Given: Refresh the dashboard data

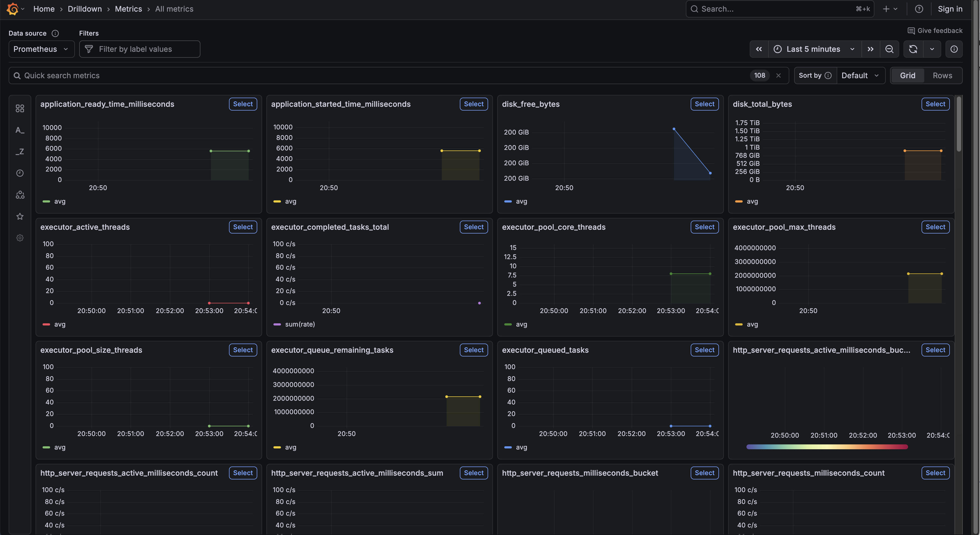Looking at the screenshot, I should 913,49.
